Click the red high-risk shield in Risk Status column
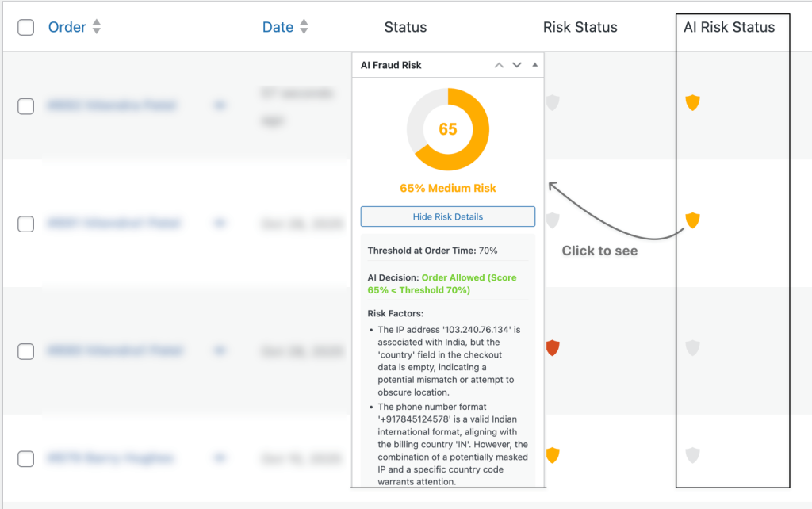Viewport: 812px width, 509px height. pos(553,346)
